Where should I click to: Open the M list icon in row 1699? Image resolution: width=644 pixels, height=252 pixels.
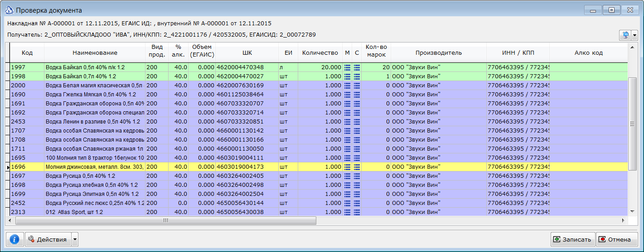(x=348, y=194)
